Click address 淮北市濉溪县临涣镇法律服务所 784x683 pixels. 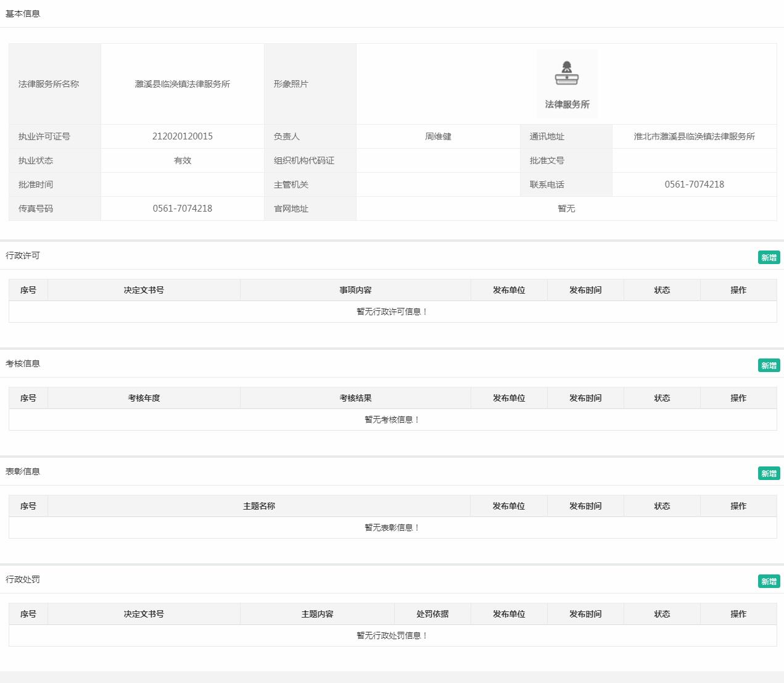695,136
